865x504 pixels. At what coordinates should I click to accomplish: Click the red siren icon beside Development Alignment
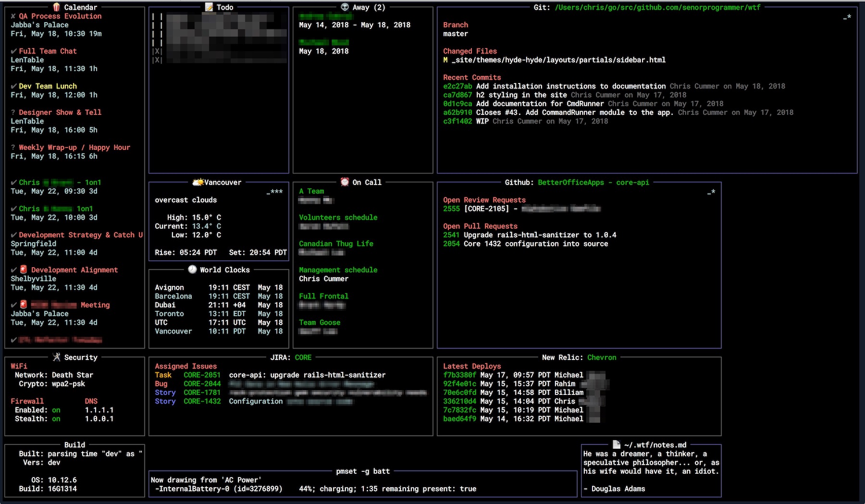click(x=24, y=270)
